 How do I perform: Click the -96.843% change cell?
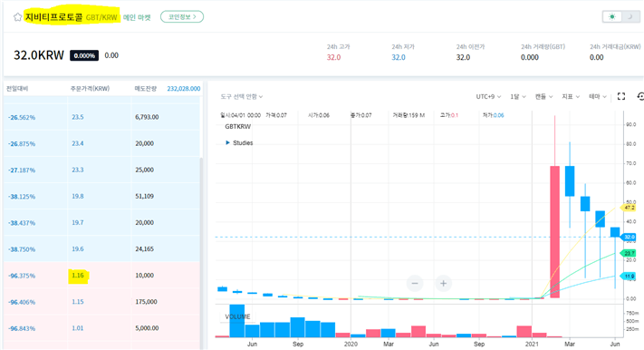22,328
